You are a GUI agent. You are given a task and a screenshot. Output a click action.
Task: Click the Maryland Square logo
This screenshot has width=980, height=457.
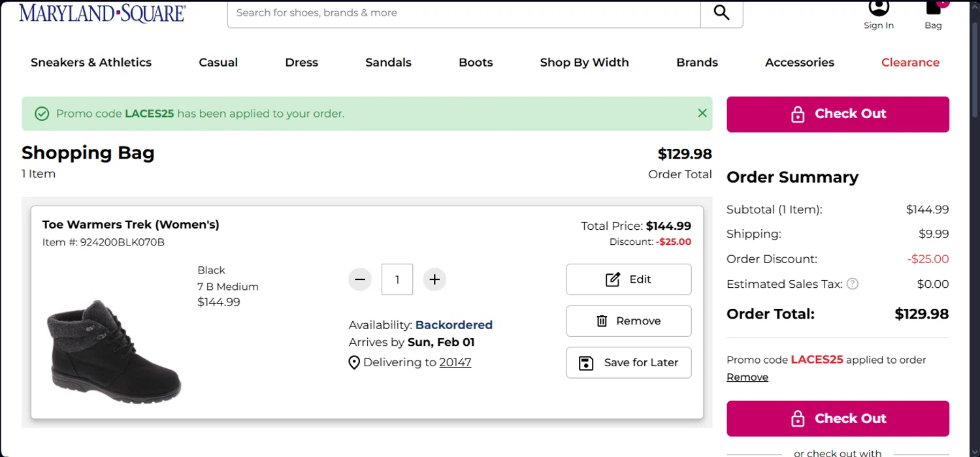click(x=103, y=12)
